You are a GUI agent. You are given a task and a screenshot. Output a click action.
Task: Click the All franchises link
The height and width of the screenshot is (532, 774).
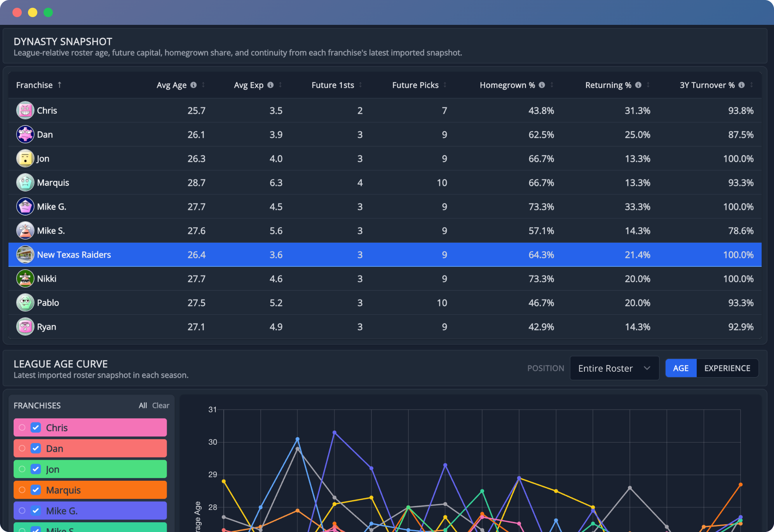[x=143, y=405]
